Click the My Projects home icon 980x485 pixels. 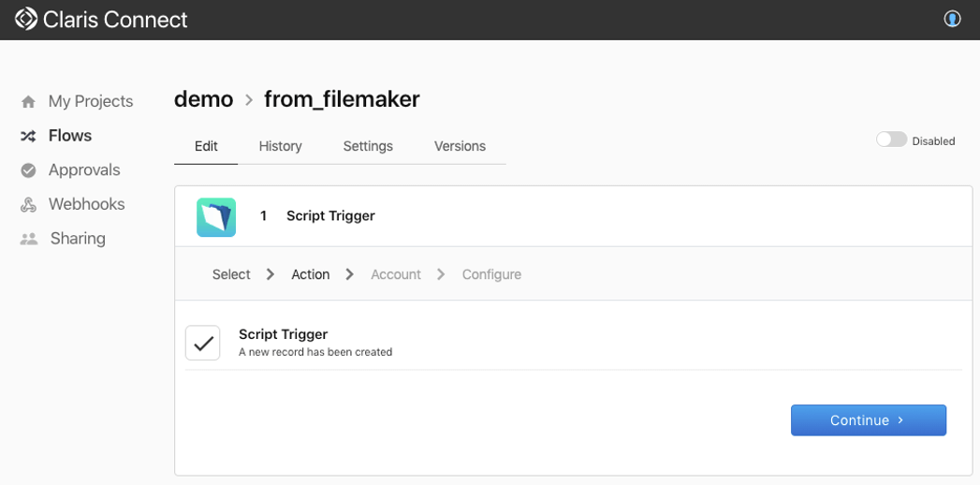28,102
